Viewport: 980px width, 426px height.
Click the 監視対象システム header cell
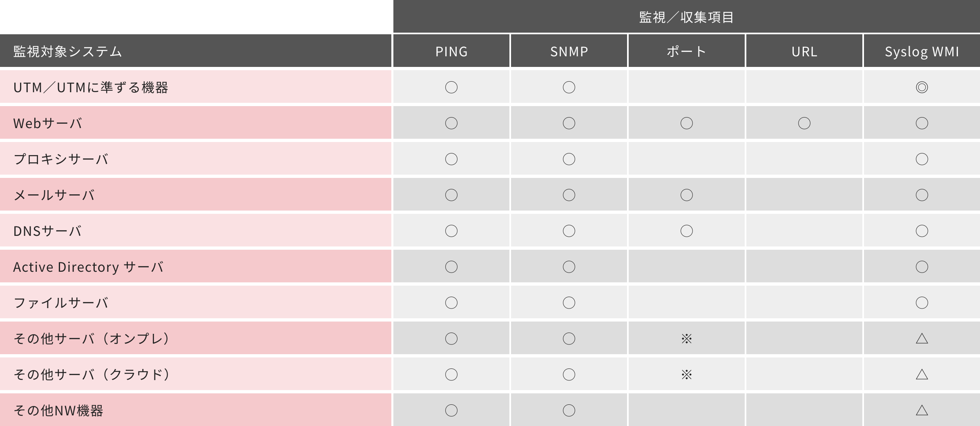[x=196, y=51]
